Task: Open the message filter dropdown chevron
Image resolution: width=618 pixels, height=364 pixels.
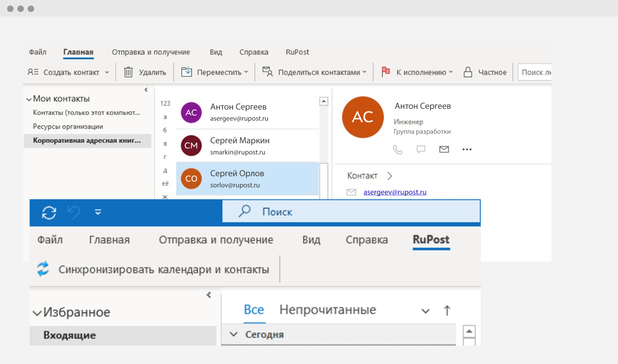Action: point(425,311)
